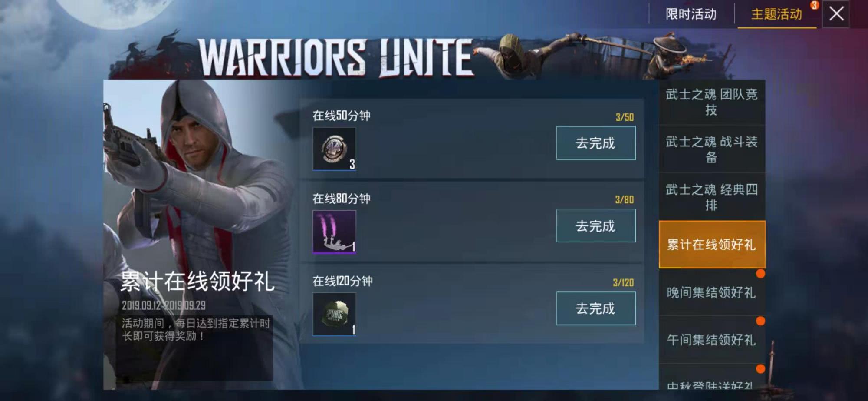The image size is (868, 401).
Task: Select 武士之魂 战斗装备 in sidebar
Action: 712,149
